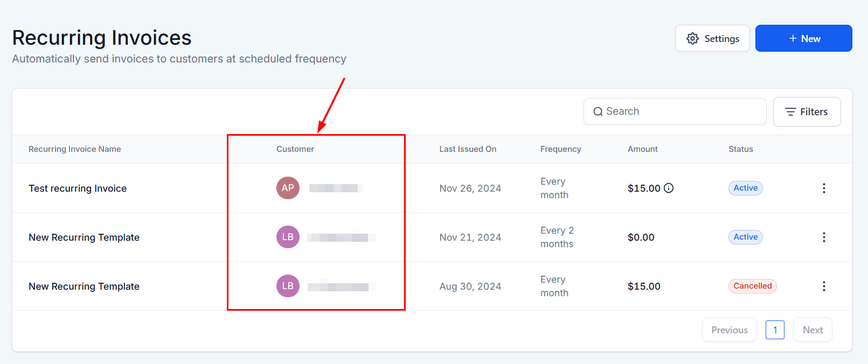
Task: Open Settings with the gear icon
Action: point(712,39)
